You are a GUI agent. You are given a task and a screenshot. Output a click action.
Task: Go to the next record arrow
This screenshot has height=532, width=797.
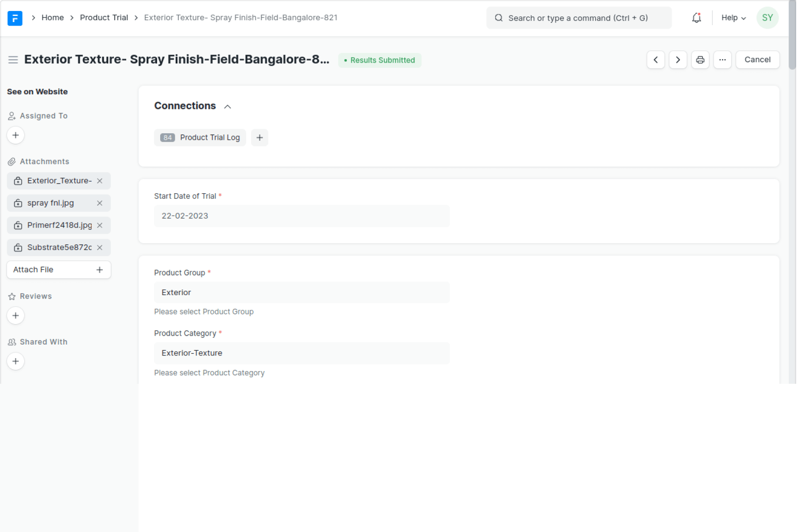coord(678,60)
